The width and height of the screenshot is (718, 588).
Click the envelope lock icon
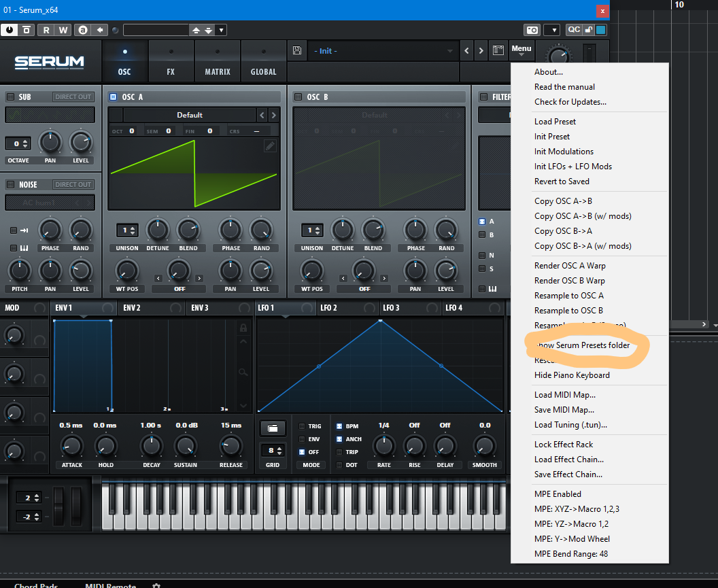point(243,328)
